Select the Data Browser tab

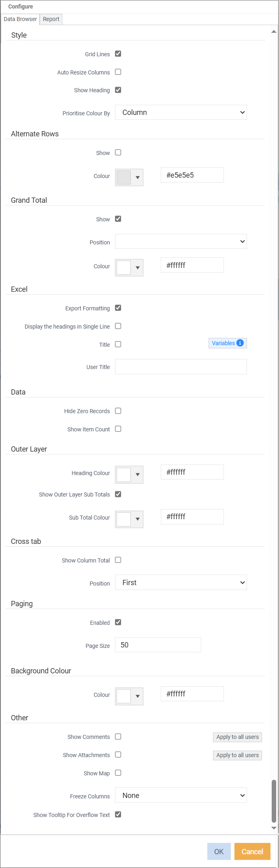pos(20,19)
